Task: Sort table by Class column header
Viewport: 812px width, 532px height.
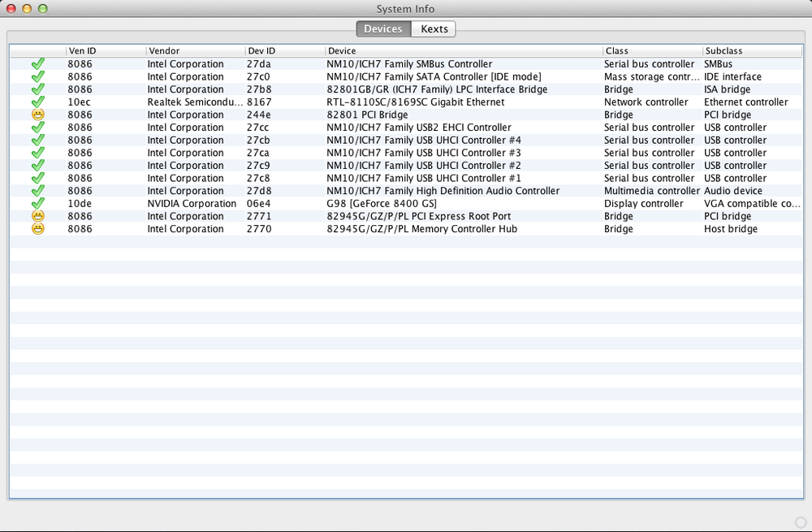Action: [x=651, y=50]
